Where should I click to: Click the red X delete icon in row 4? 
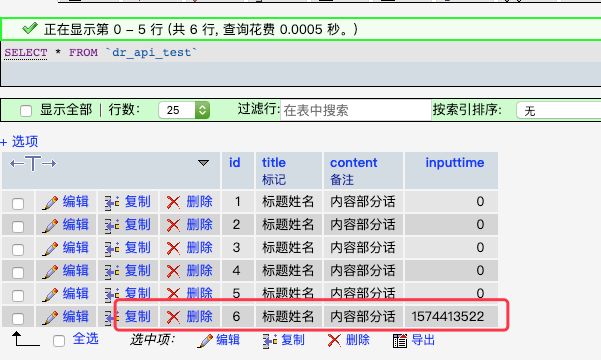[173, 271]
